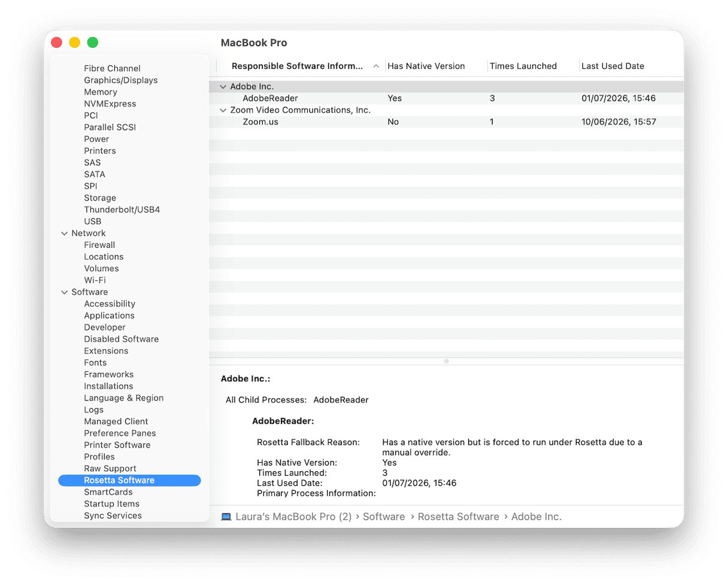The height and width of the screenshot is (586, 728).
Task: Select Graphics/Displays in sidebar
Action: 121,80
